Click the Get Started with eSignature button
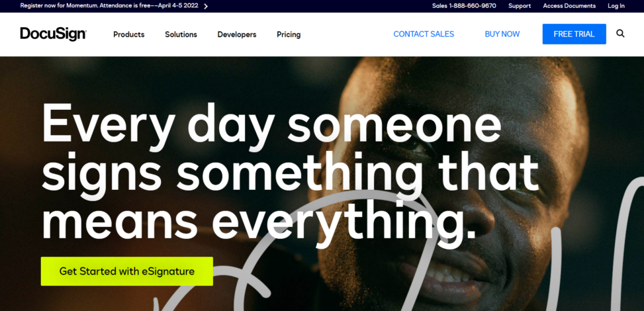The height and width of the screenshot is (311, 644). [127, 271]
